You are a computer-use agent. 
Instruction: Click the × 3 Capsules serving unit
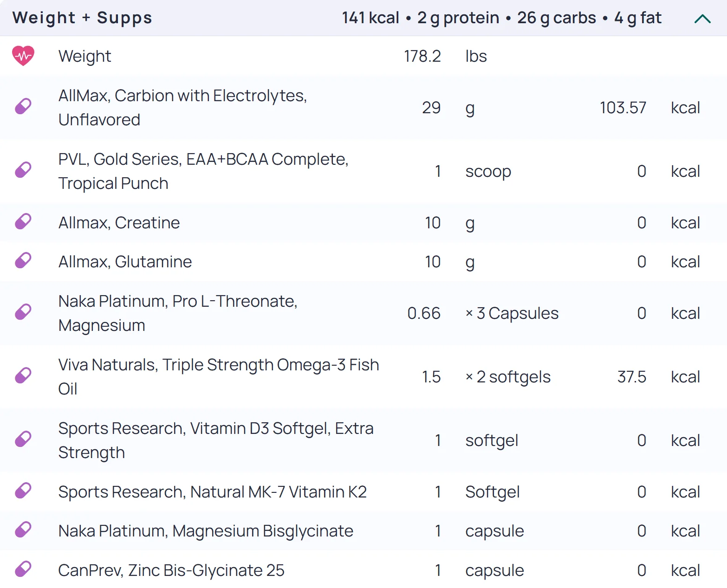[x=512, y=313]
